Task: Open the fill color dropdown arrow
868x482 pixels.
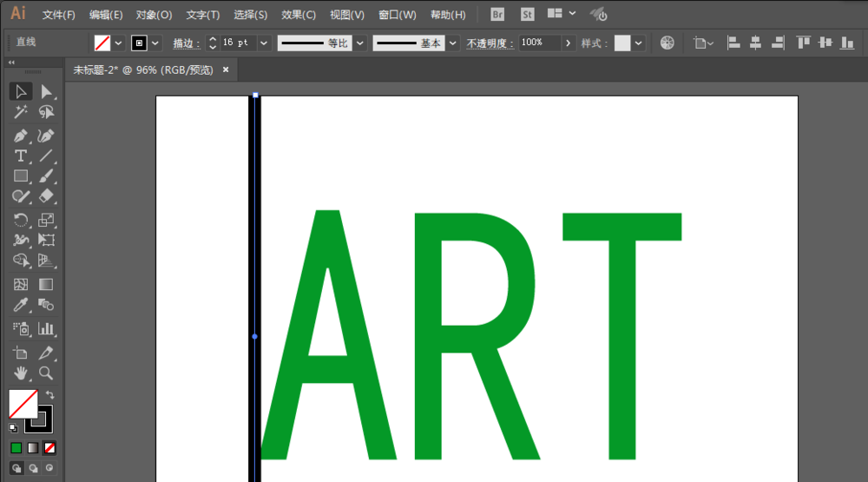Action: click(118, 43)
